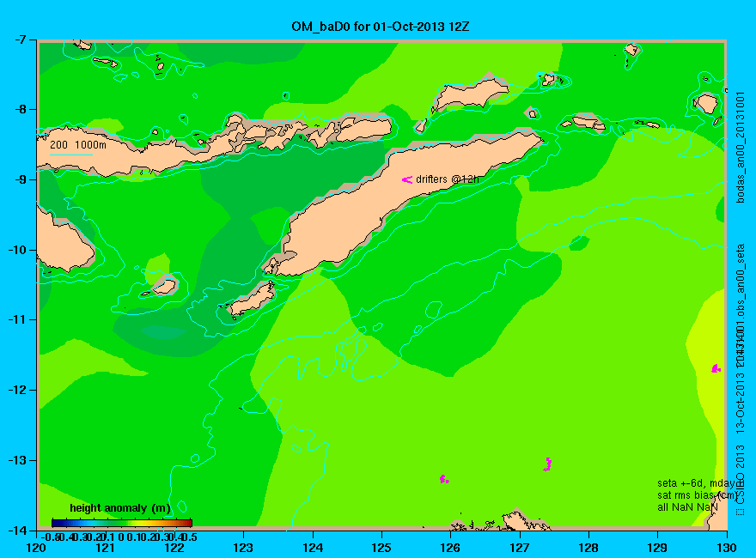Image resolution: width=756 pixels, height=558 pixels.
Task: Click the y-axis tick label "-12"
Action: tap(17, 391)
